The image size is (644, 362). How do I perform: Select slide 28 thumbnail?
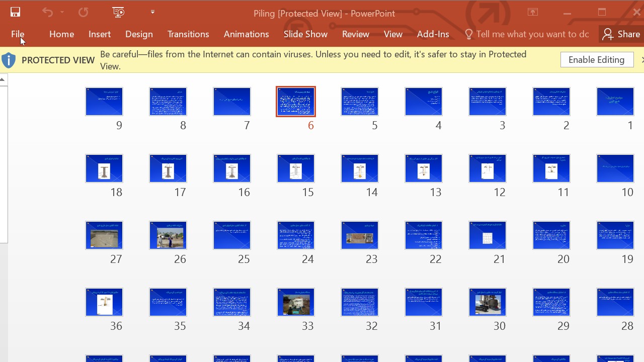[x=615, y=302]
